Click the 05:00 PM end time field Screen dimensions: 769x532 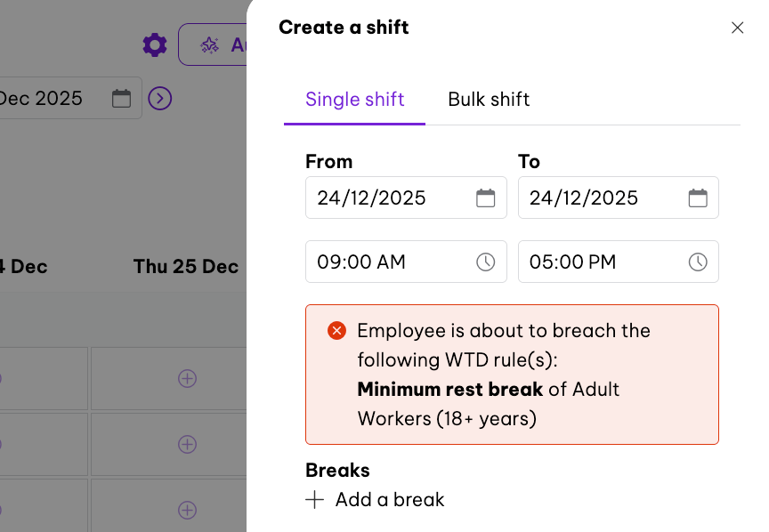pos(596,262)
